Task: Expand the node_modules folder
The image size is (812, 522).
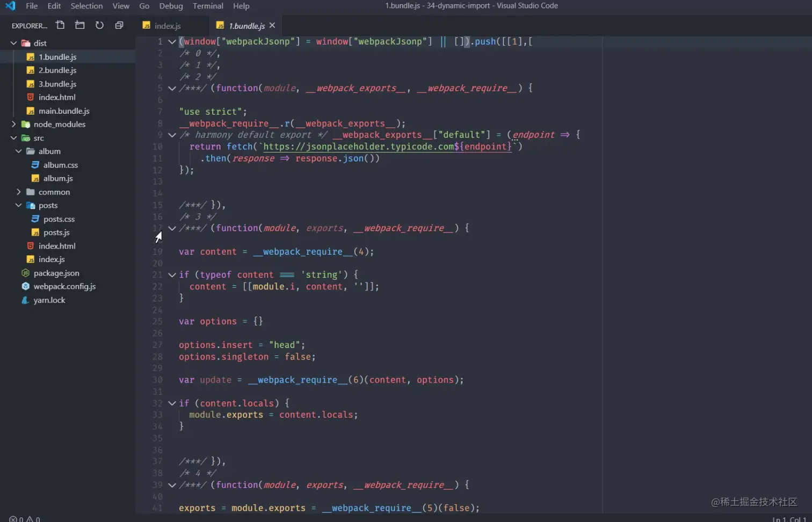Action: [13, 124]
